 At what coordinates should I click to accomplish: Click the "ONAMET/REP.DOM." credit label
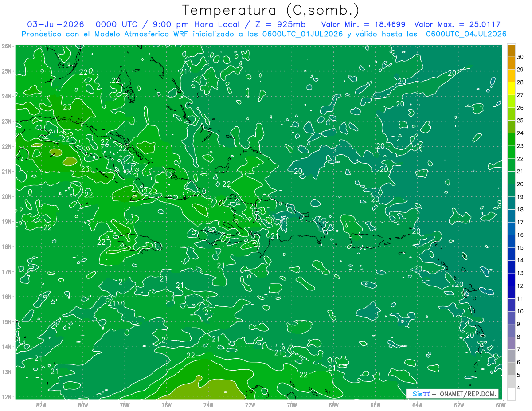pos(467,394)
